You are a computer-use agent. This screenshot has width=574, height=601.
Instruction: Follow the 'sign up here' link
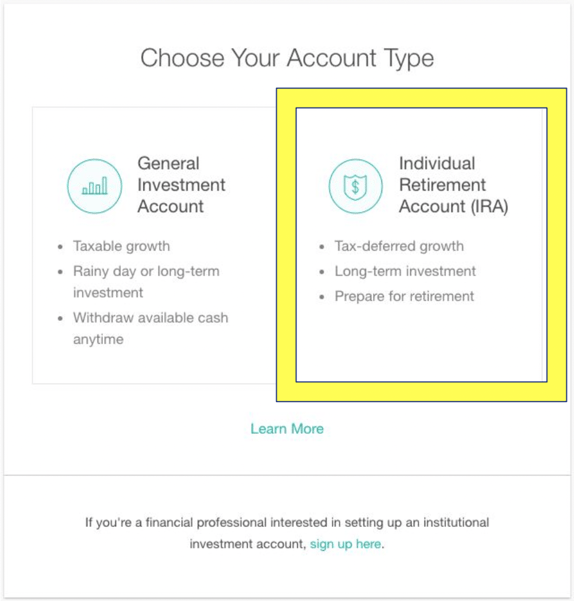tap(345, 544)
